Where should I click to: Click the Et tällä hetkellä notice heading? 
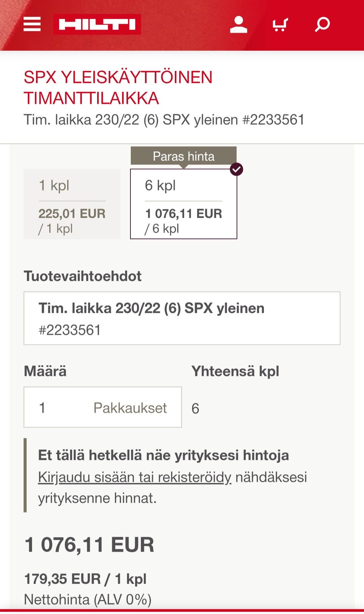coord(163,455)
